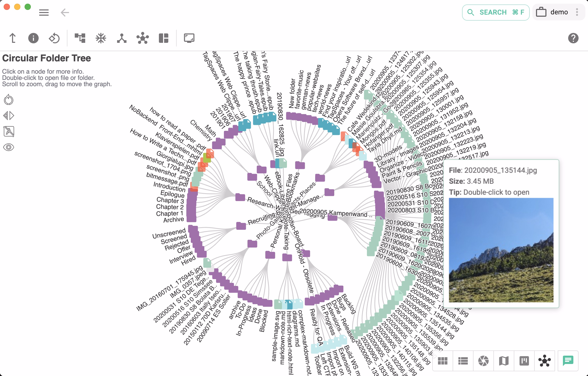Open the treemap layout view
Screen dimensions: 588x376
click(x=163, y=38)
